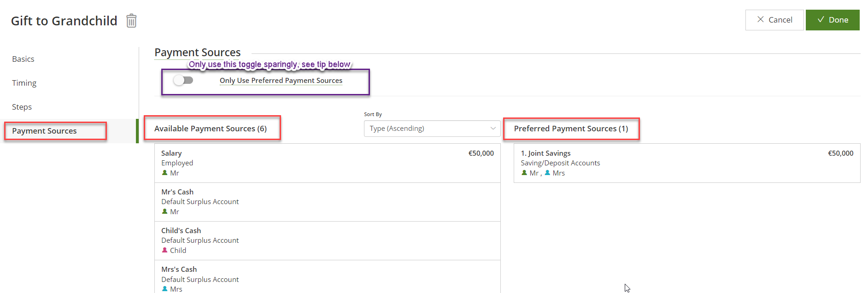The image size is (868, 293).
Task: Click the pink Child person icon
Action: [164, 250]
